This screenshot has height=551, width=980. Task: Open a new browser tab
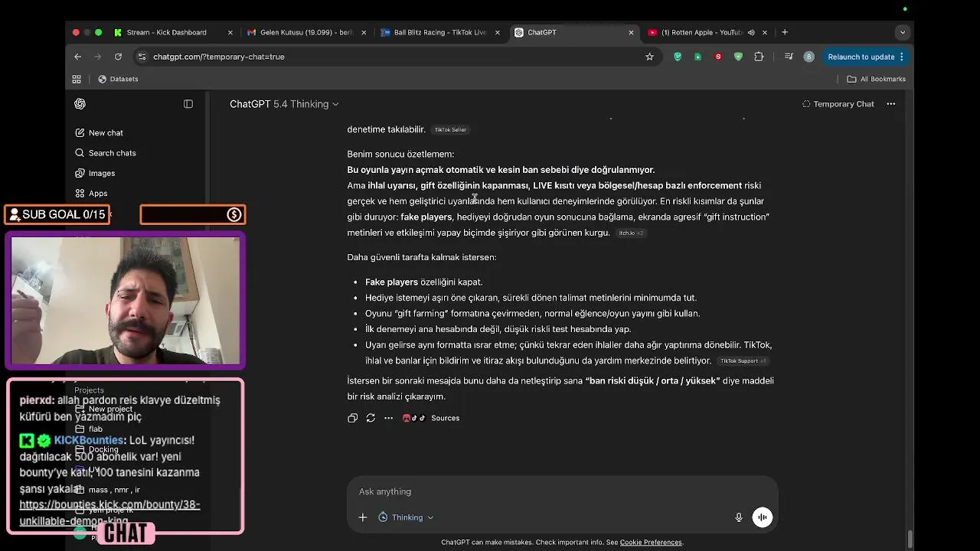click(x=785, y=32)
